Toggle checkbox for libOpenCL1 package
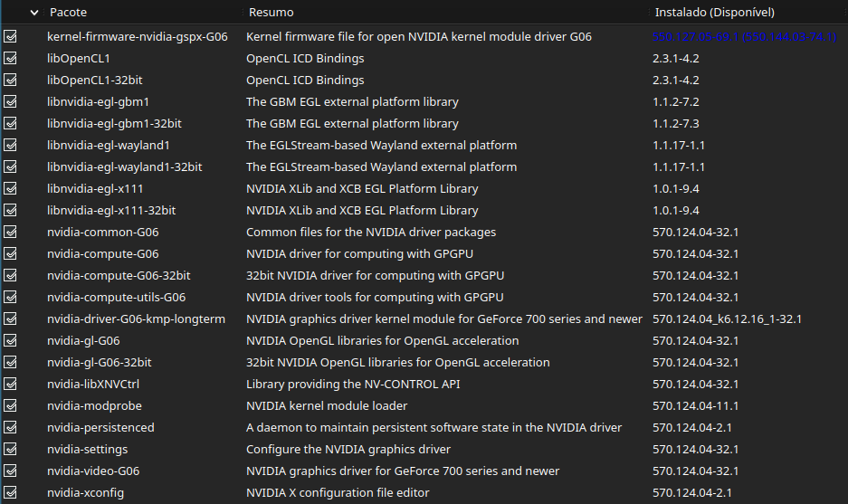 tap(10, 58)
